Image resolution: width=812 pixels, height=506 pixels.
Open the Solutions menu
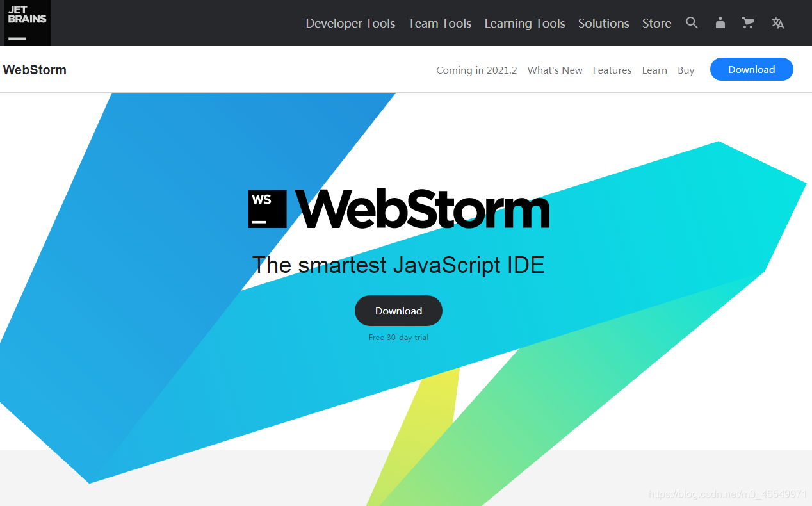click(x=603, y=23)
